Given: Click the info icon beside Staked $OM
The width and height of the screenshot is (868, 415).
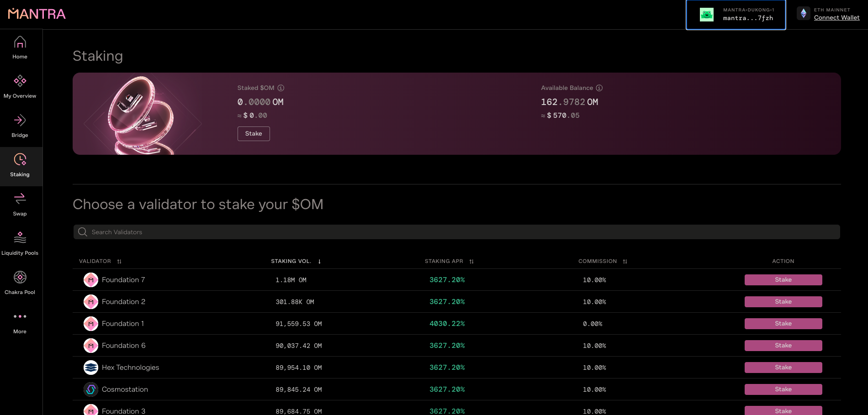Looking at the screenshot, I should tap(281, 88).
